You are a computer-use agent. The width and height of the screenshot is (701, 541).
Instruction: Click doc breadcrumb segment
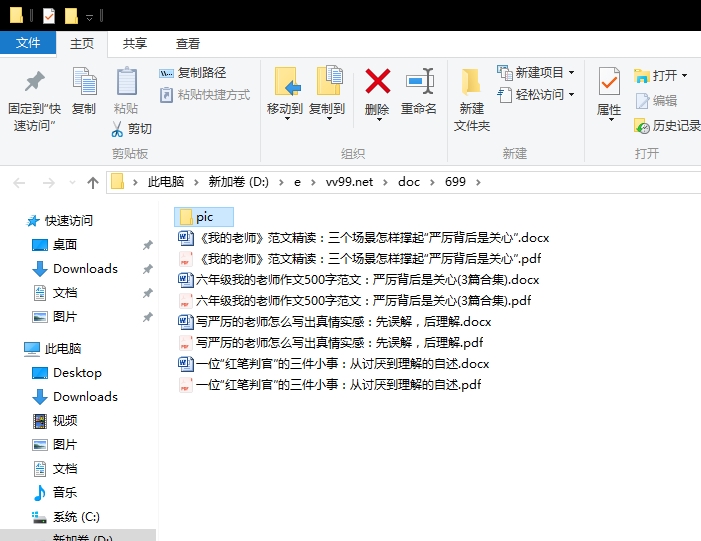409,182
